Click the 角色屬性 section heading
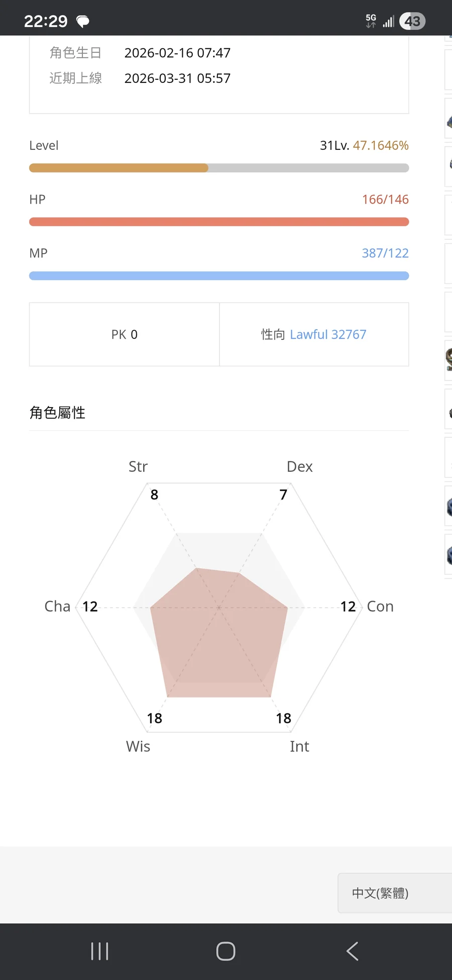This screenshot has height=980, width=452. point(57,413)
